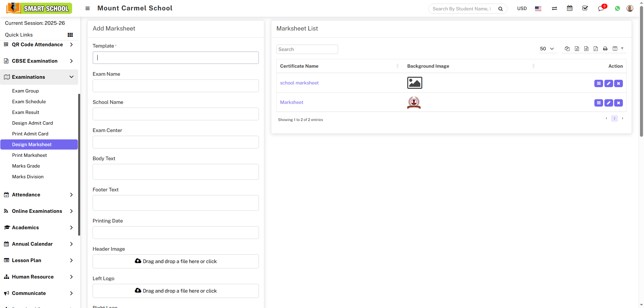
Task: Open the school marksheet certificate link
Action: [299, 83]
